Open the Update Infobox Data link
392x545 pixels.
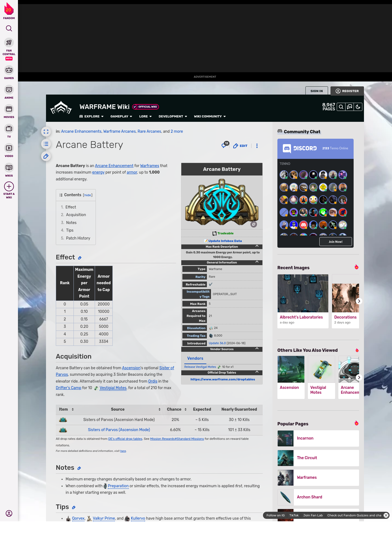click(x=225, y=241)
